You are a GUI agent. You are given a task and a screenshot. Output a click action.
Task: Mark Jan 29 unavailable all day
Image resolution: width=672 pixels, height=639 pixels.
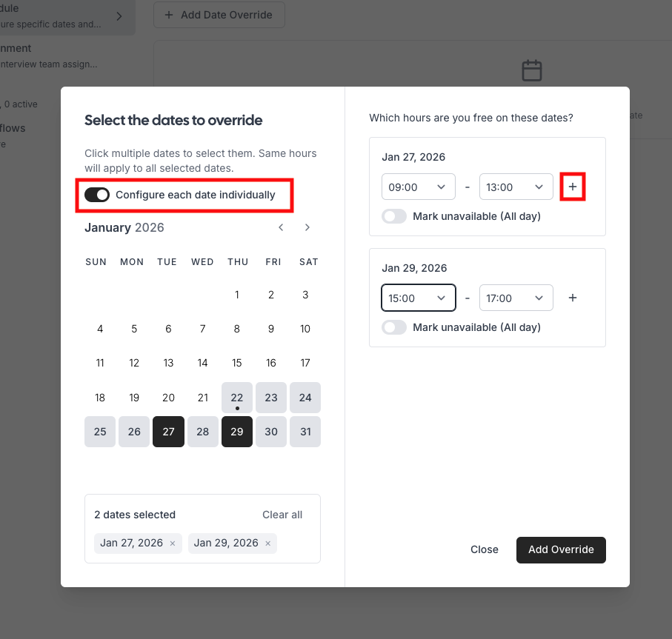click(394, 327)
